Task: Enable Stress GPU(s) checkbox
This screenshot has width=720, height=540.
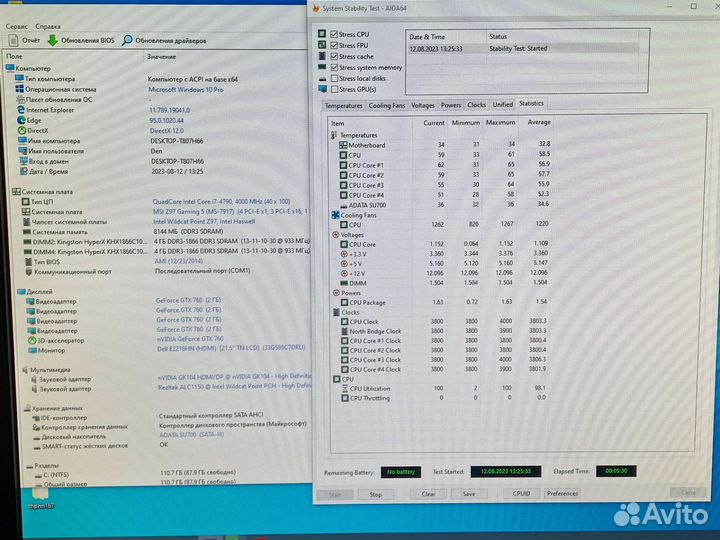Action: [x=334, y=89]
